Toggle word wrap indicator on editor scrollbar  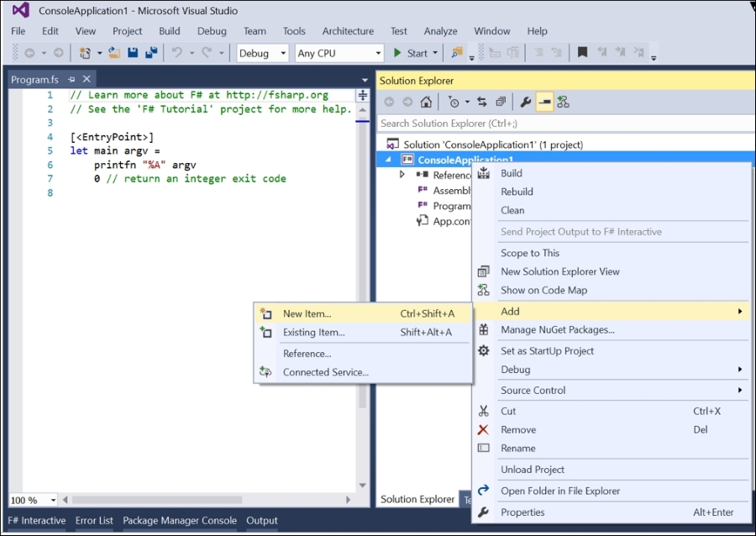click(x=362, y=95)
